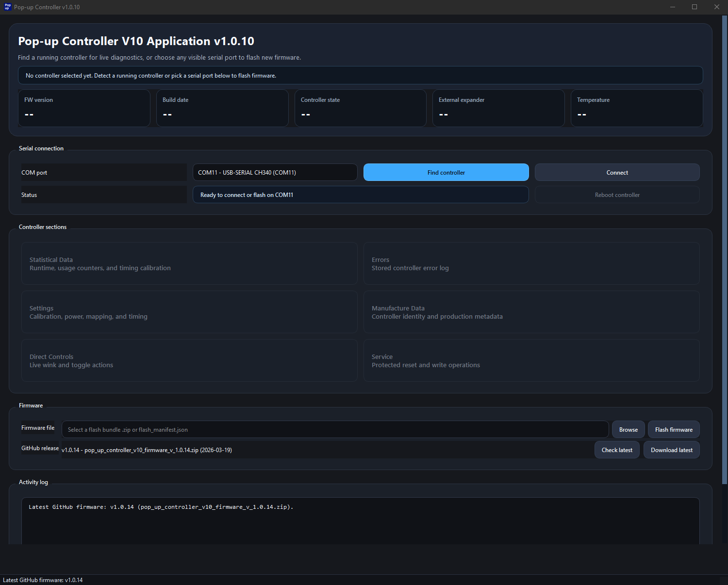Open the COM port selector showing COM11
Screen dimensions: 728x585
275,172
